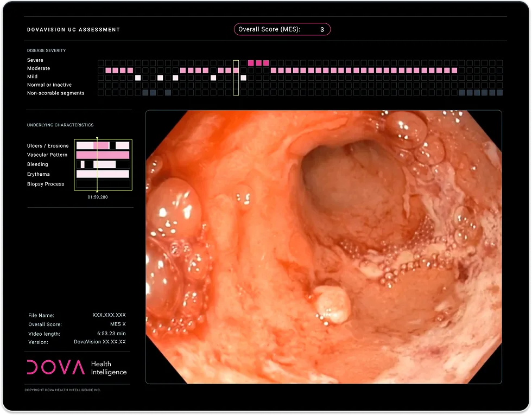Click the Severe severity label

[x=35, y=60]
